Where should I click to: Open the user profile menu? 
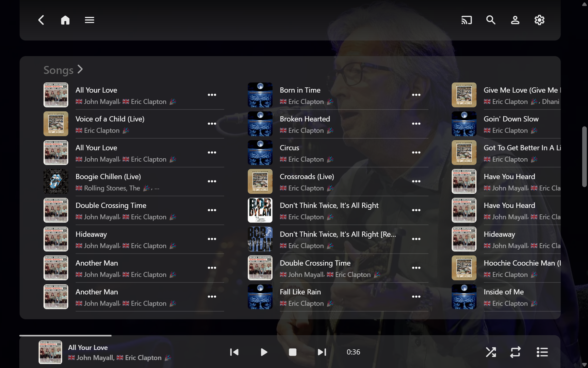tap(515, 20)
